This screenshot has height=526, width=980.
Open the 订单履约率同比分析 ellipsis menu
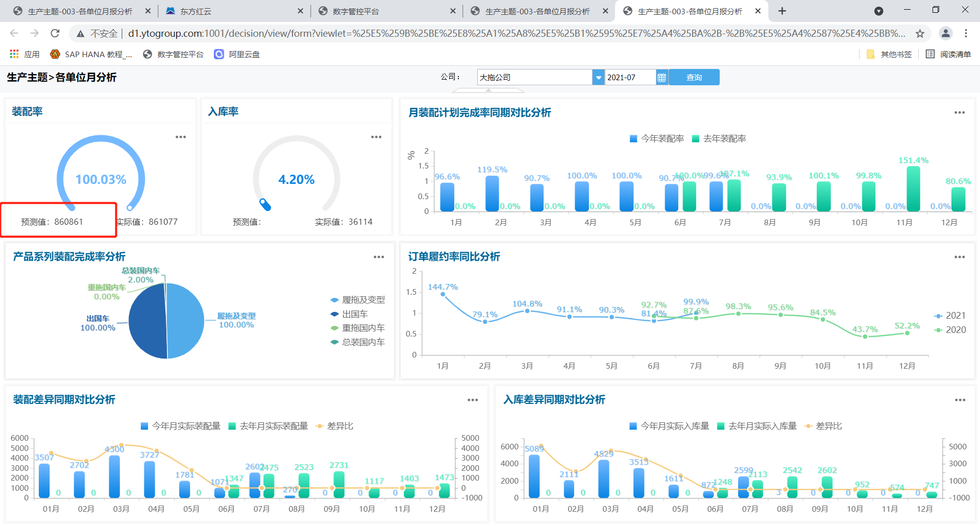pos(960,257)
